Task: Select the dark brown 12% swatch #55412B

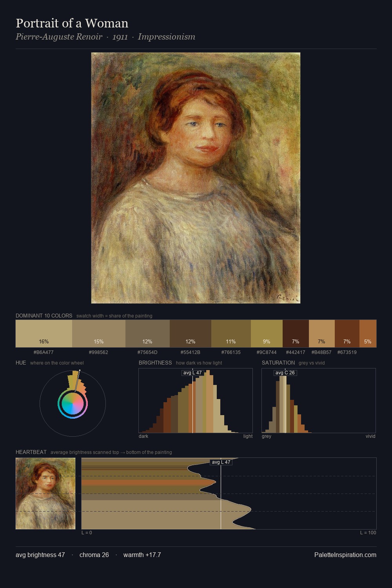Action: [x=191, y=334]
